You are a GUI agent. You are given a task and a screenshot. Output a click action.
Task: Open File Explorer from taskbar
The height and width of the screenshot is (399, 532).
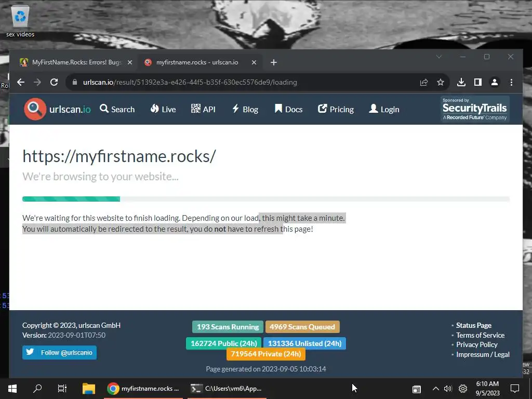(x=89, y=389)
